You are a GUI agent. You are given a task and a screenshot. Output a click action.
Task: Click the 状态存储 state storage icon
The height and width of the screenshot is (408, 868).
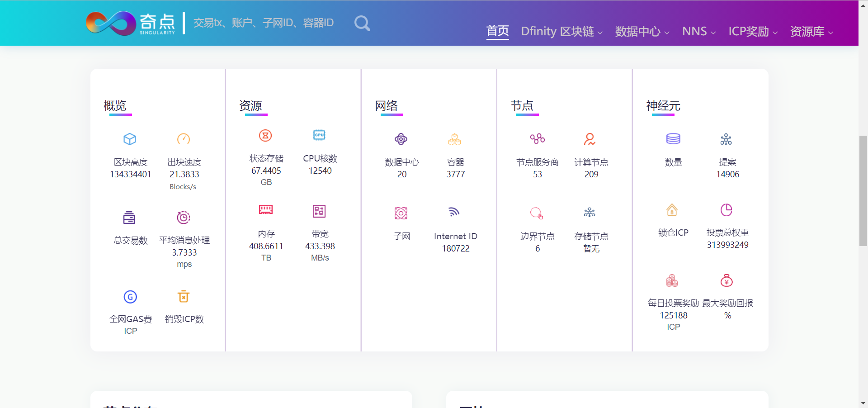point(266,135)
